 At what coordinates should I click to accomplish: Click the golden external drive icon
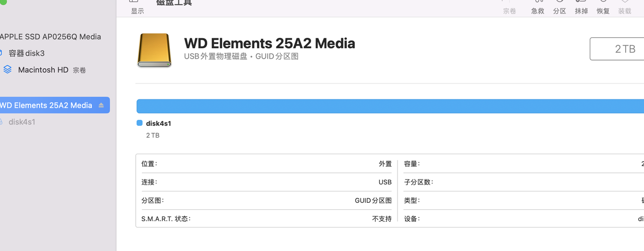tap(154, 50)
